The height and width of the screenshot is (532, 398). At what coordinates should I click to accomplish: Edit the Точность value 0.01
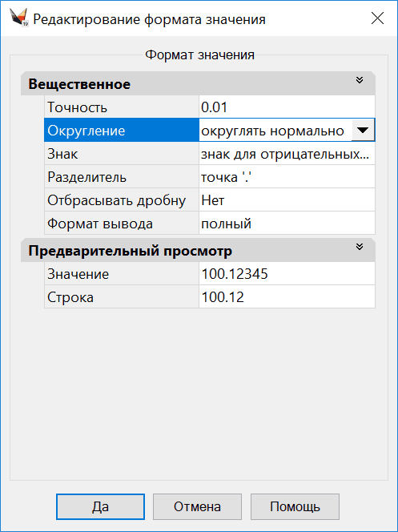click(287, 107)
